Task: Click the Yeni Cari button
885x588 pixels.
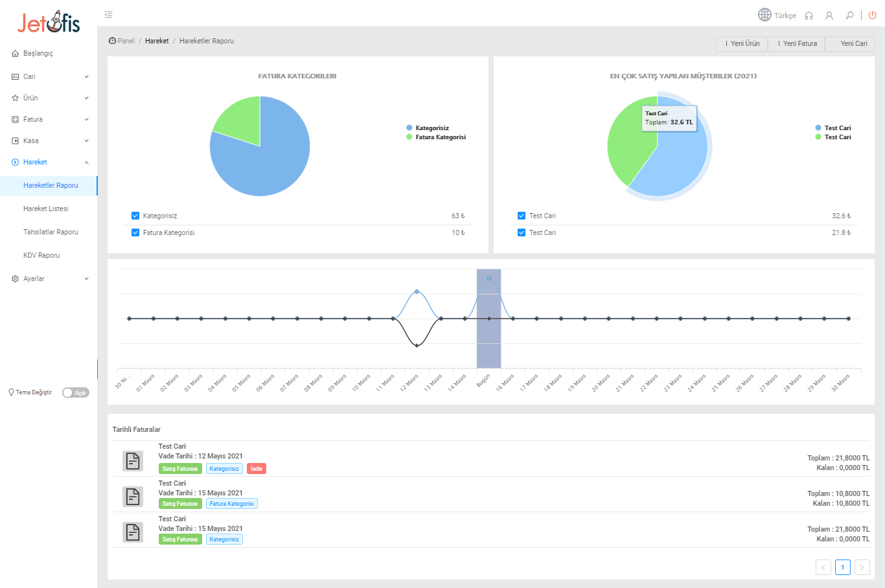Action: [850, 43]
